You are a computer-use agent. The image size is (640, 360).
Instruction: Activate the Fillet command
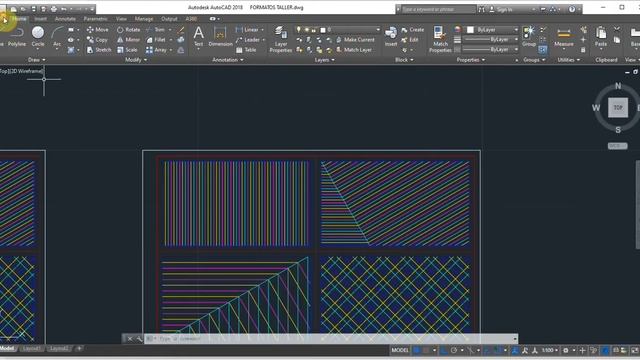point(156,40)
